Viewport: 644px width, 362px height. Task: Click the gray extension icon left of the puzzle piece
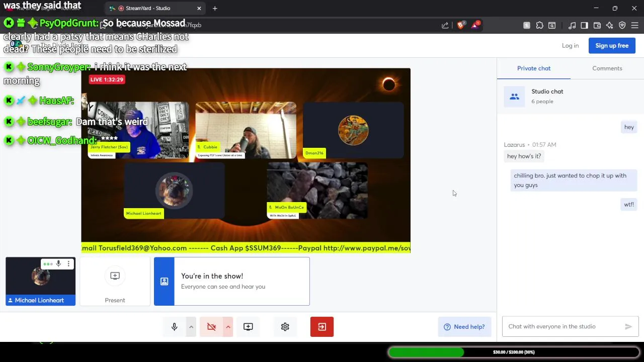point(527,25)
